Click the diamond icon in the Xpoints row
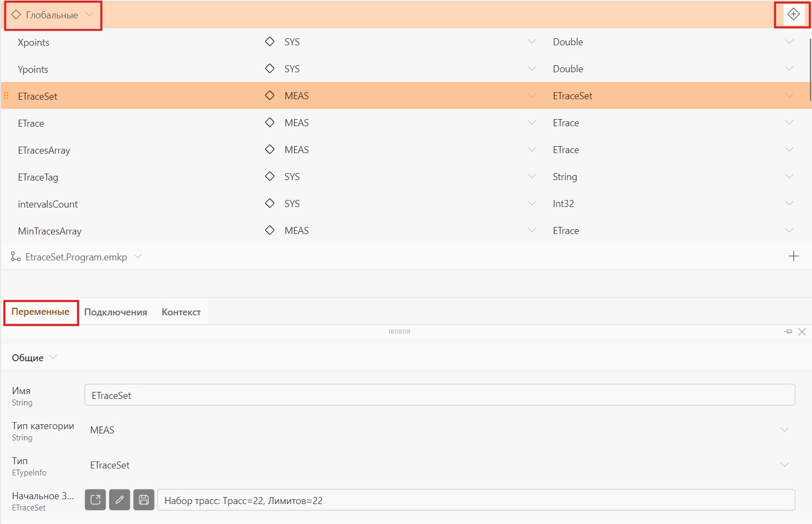The image size is (812, 524). tap(270, 42)
